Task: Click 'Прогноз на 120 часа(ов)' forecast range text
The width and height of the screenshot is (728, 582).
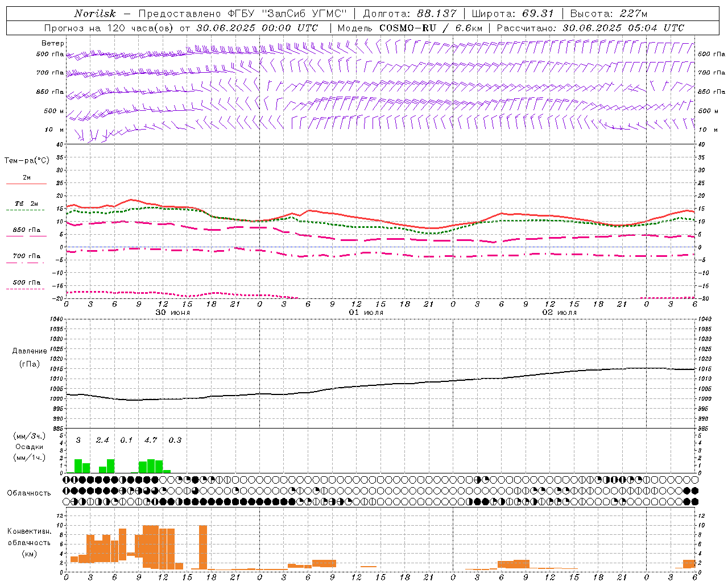Action: pos(109,28)
